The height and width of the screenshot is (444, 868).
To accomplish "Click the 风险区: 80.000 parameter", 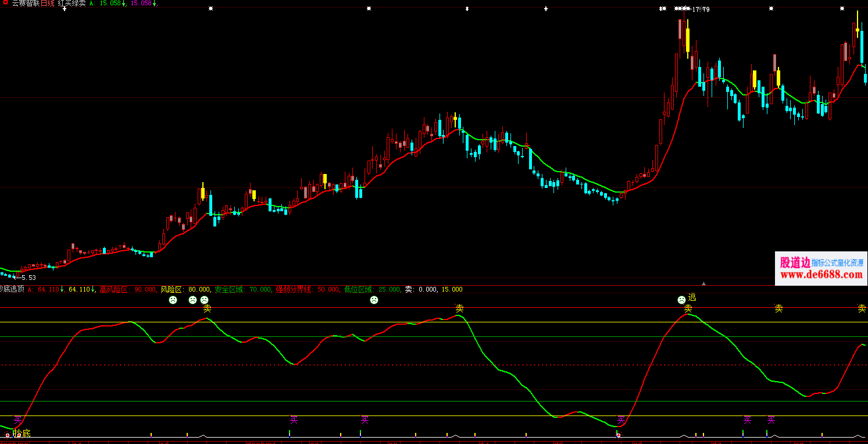I will coord(186,289).
